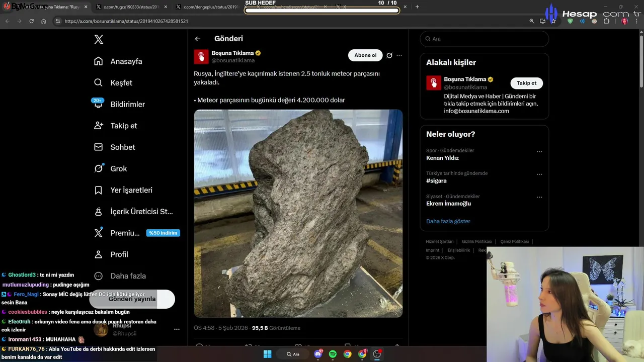This screenshot has width=644, height=362.
Task: Open Ekrem İmamoğlu trend
Action: pos(448,204)
